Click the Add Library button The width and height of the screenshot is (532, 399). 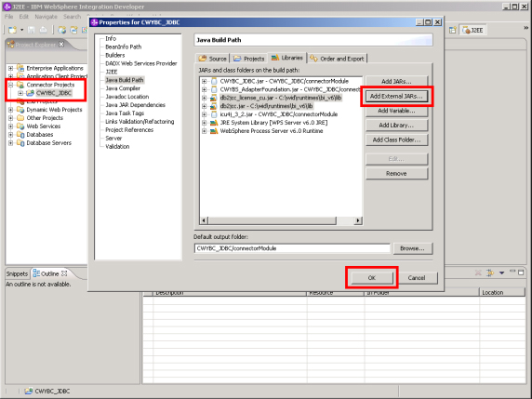[x=396, y=126]
